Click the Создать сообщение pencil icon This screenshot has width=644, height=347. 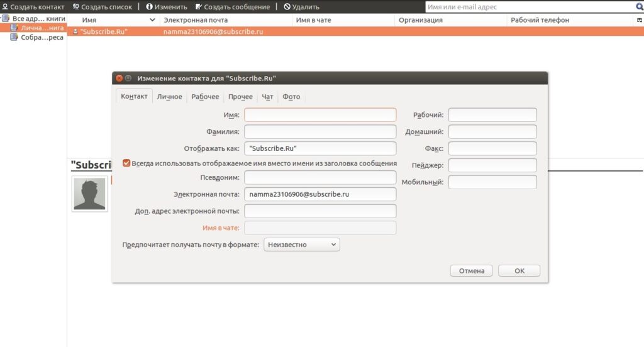point(198,6)
